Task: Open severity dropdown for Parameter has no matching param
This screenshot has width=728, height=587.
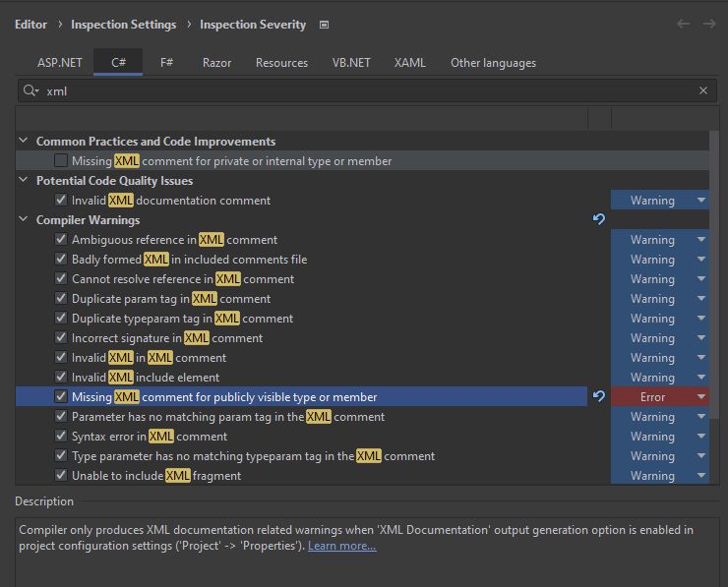Action: (x=660, y=417)
